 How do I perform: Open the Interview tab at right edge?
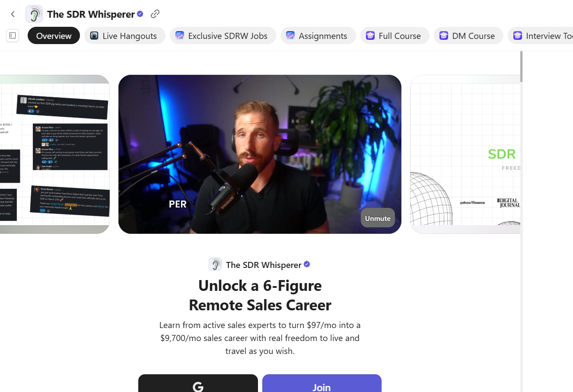coord(541,35)
